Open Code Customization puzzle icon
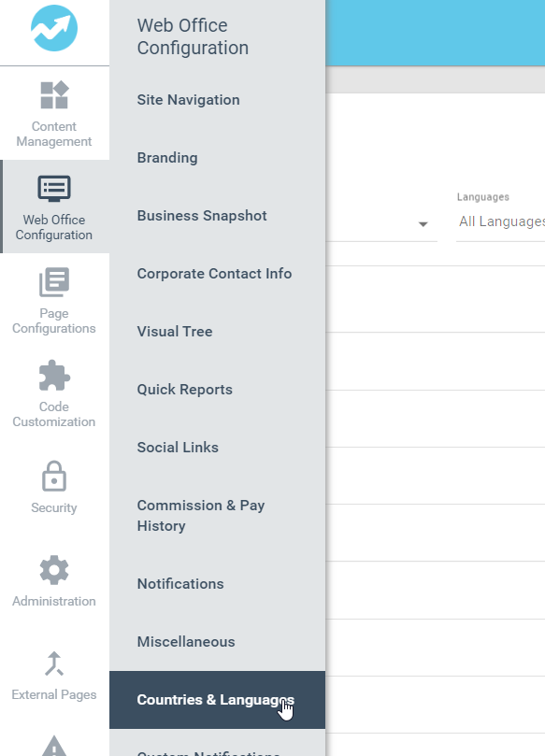The height and width of the screenshot is (756, 545). [54, 375]
